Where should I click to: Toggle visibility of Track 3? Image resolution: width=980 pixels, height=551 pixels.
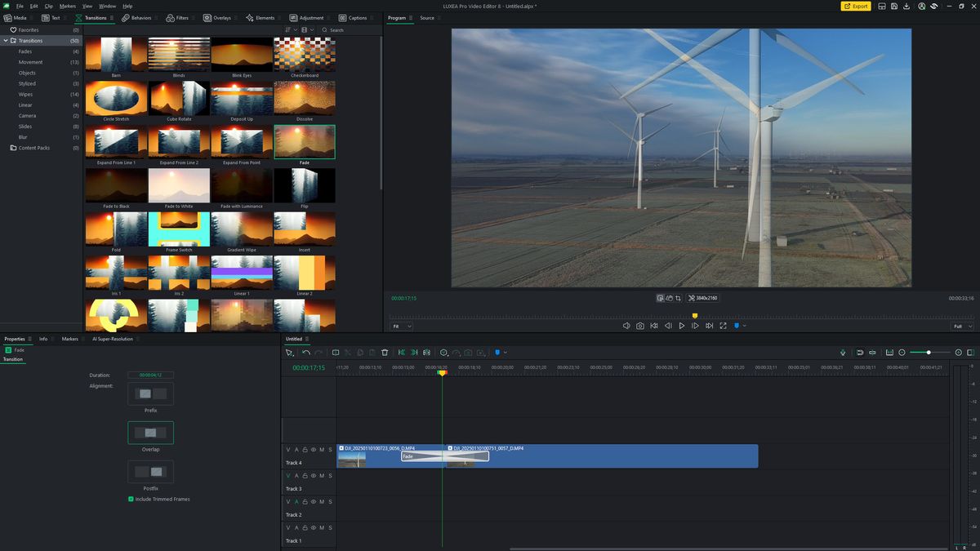point(312,475)
